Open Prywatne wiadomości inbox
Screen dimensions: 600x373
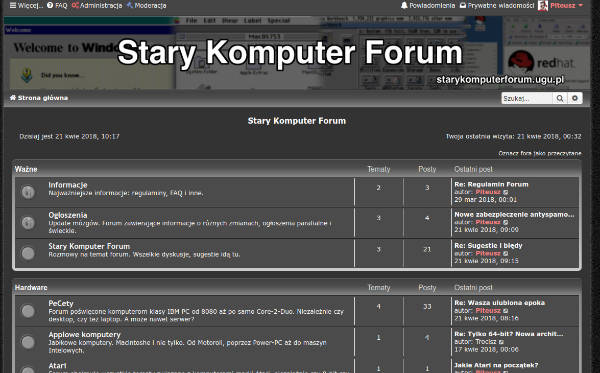[496, 5]
